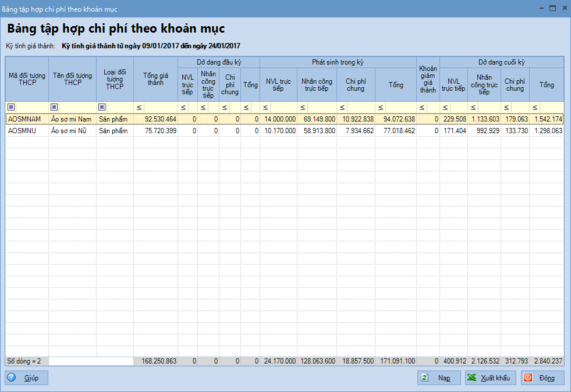571x392 pixels.
Task: Sort by Mã đối tượng THCP header
Action: click(27, 79)
